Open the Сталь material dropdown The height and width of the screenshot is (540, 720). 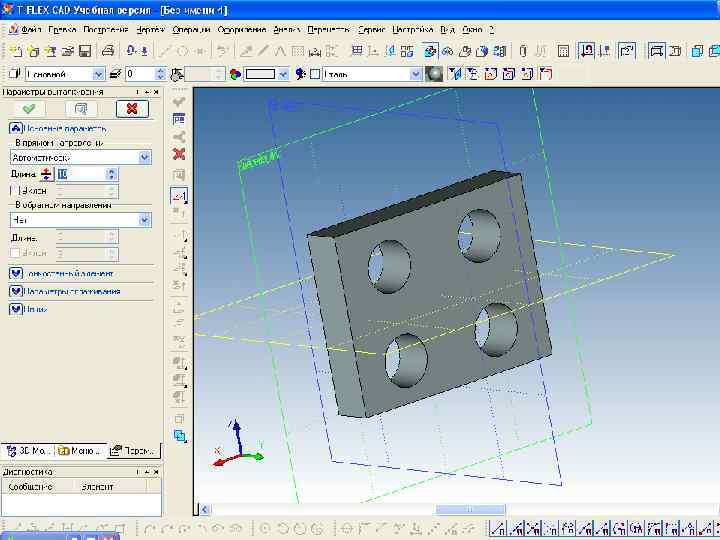pyautogui.click(x=416, y=74)
